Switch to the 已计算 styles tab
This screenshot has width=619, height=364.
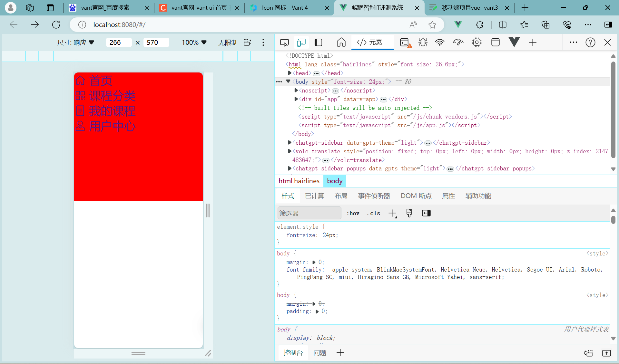[x=314, y=196]
